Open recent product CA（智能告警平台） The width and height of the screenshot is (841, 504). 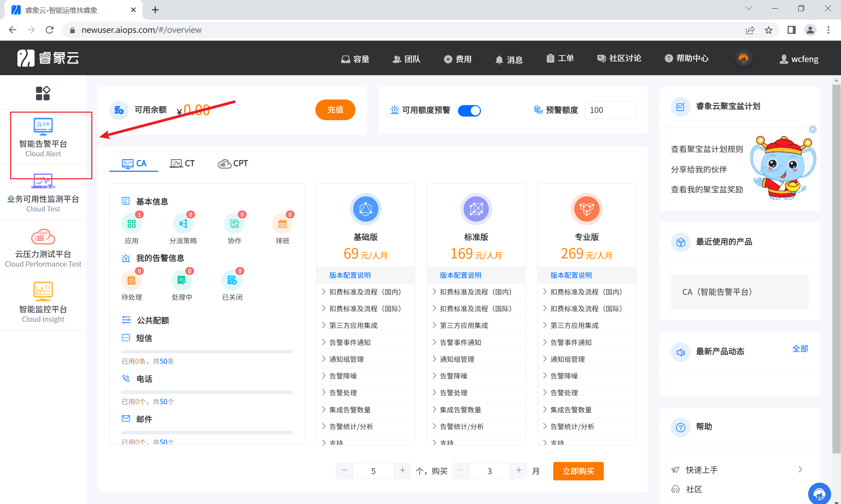[740, 292]
